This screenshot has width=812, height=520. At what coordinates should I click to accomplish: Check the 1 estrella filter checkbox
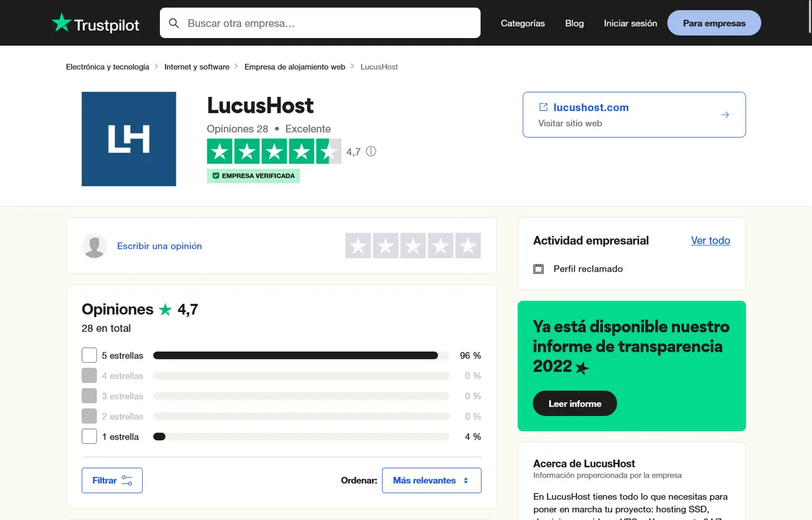pyautogui.click(x=89, y=437)
